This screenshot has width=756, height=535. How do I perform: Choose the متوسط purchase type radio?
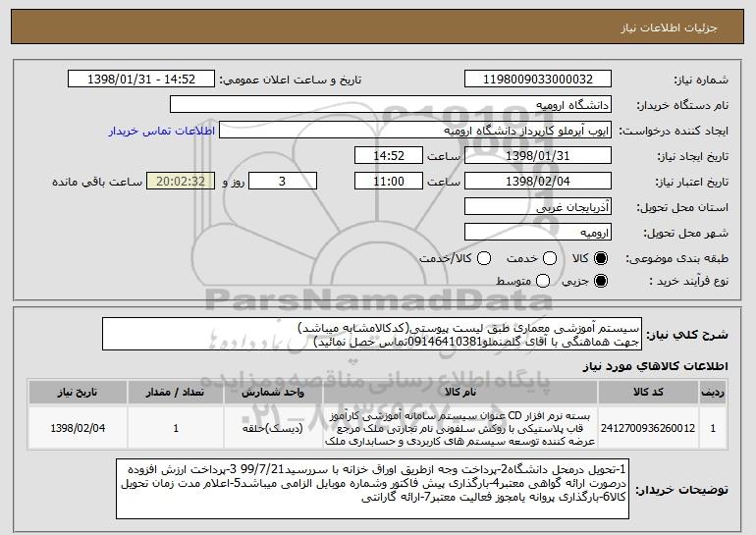[x=543, y=281]
